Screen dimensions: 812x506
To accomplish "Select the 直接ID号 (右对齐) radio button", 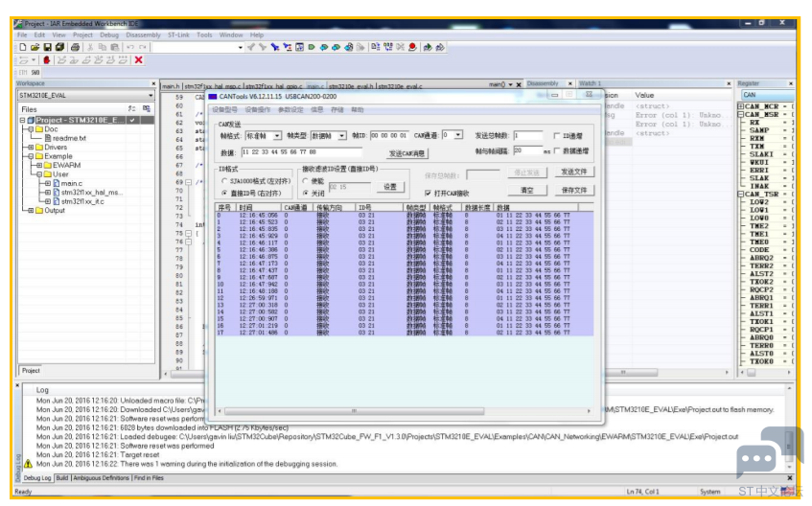I will [224, 193].
